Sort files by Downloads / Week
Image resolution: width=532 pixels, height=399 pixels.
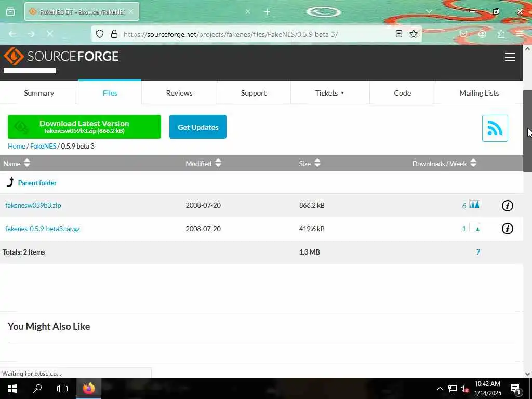coord(445,164)
